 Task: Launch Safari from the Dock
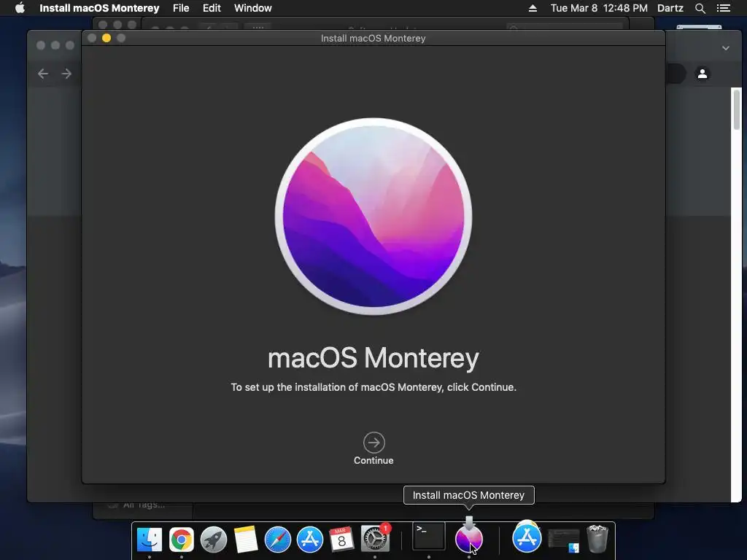(x=278, y=539)
